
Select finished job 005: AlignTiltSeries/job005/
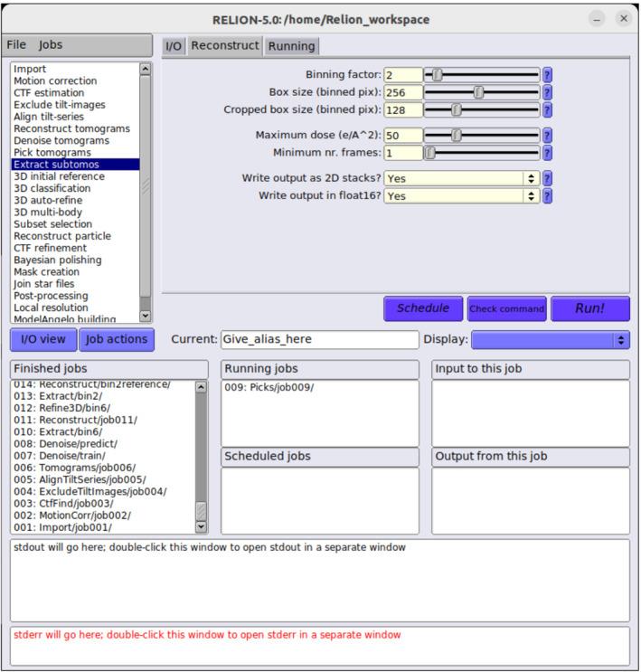[103, 480]
